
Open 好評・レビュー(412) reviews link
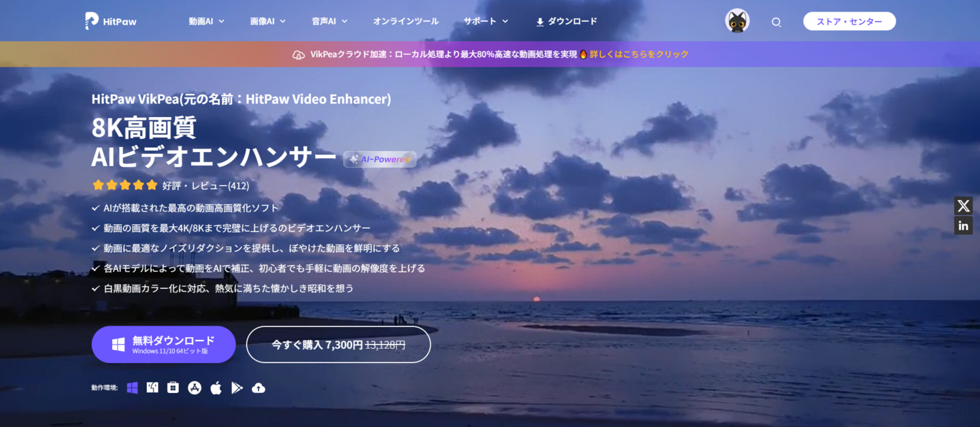[x=206, y=185]
